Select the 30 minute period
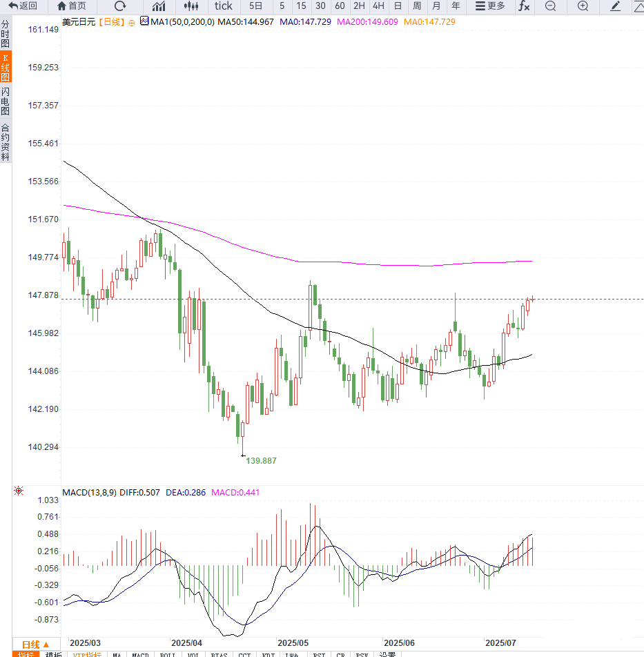Image resolution: width=644 pixels, height=657 pixels. tap(320, 6)
